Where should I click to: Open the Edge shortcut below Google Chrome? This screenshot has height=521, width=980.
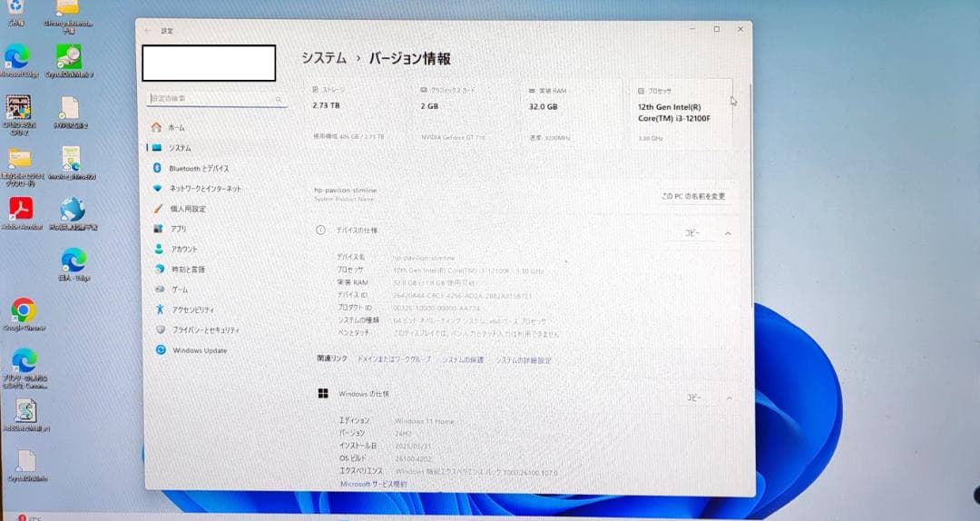pos(24,360)
